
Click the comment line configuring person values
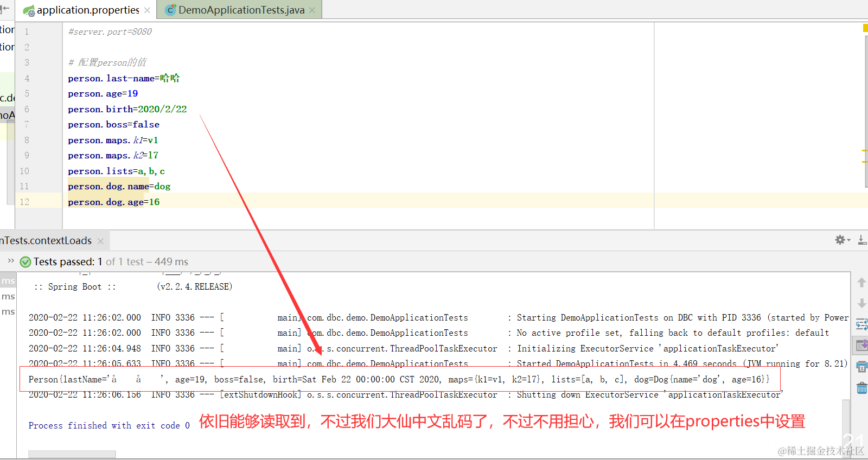tap(107, 62)
